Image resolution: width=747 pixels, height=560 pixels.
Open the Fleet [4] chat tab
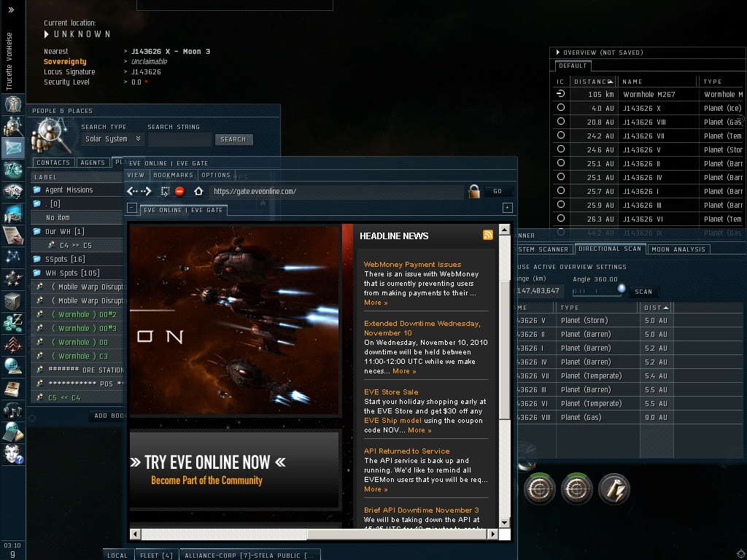pos(156,555)
